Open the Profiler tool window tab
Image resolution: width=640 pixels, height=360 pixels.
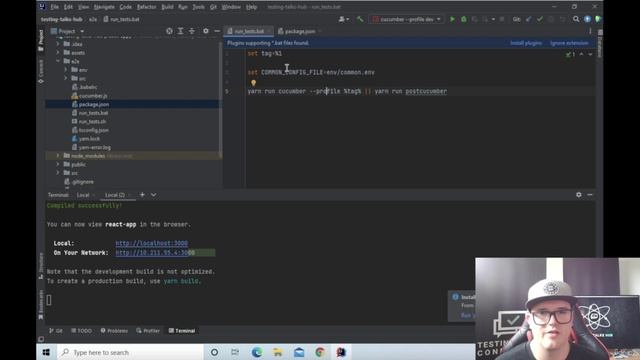point(148,331)
